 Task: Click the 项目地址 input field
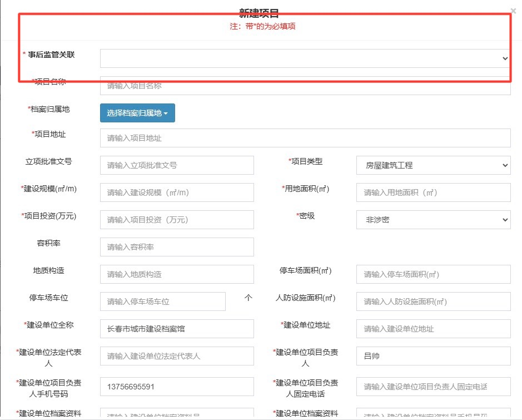click(x=305, y=138)
